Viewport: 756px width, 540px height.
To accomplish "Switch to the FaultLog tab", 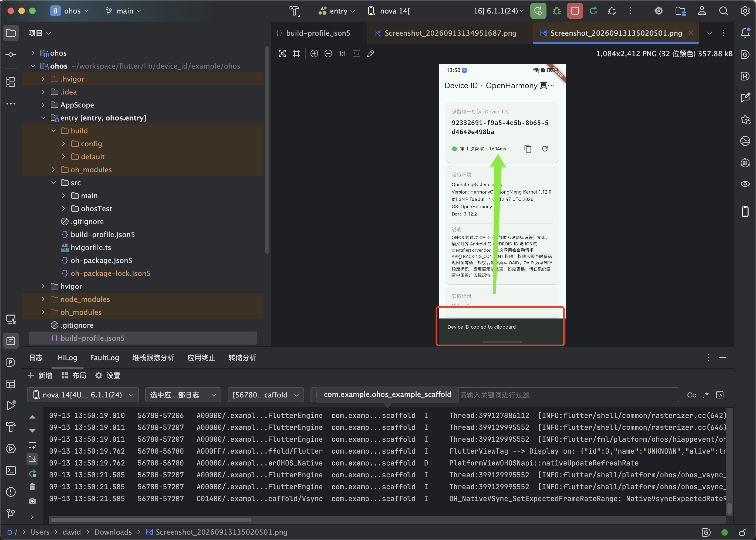I will pyautogui.click(x=104, y=358).
